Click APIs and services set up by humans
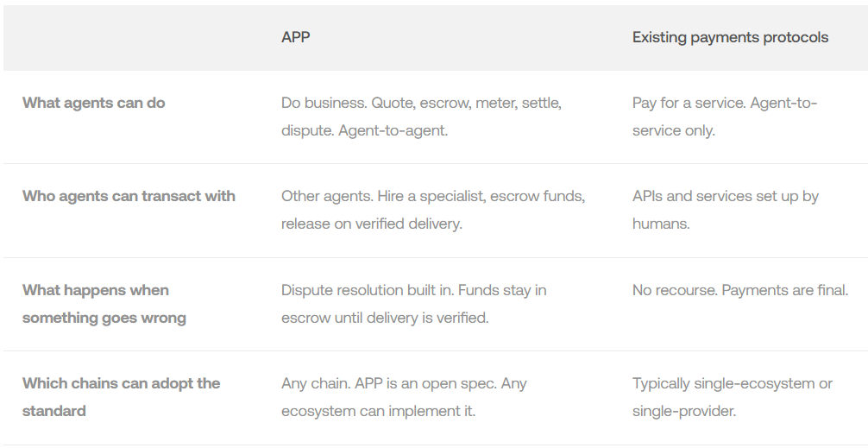 pyautogui.click(x=725, y=210)
